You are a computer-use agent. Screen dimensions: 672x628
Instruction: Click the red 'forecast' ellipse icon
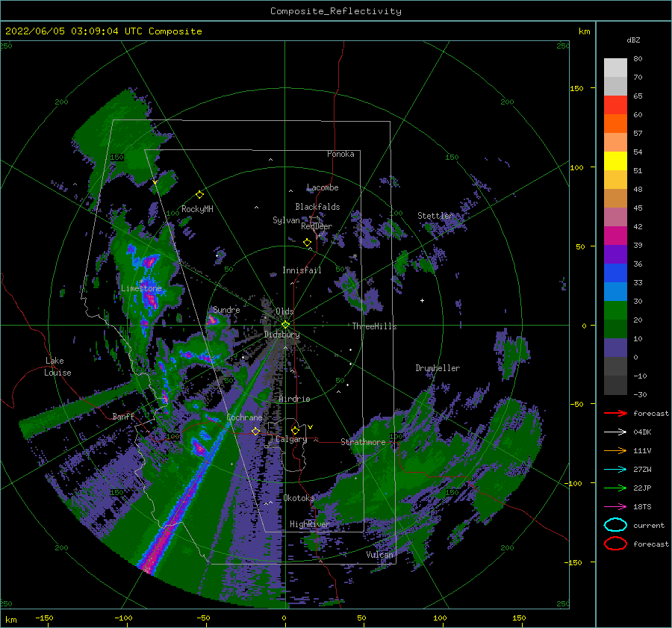[615, 544]
